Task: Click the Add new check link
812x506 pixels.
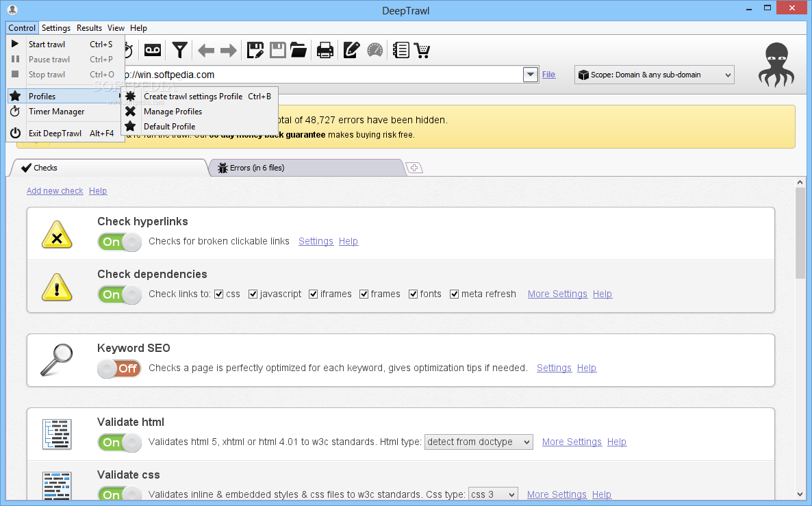Action: tap(55, 191)
